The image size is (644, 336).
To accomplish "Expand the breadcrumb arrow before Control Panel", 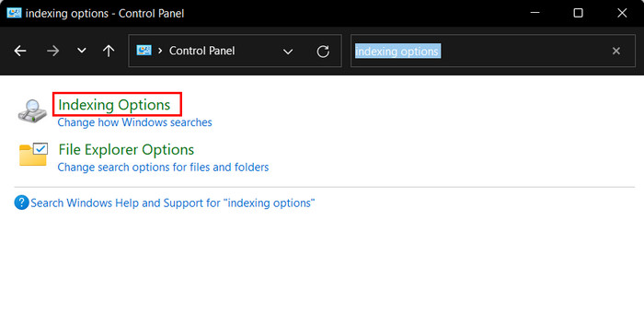I will (160, 51).
